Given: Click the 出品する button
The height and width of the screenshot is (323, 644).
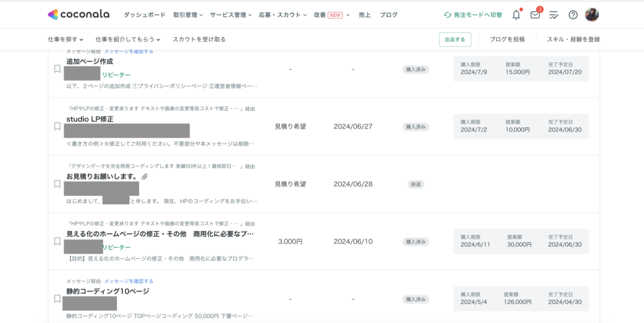Looking at the screenshot, I should 455,39.
